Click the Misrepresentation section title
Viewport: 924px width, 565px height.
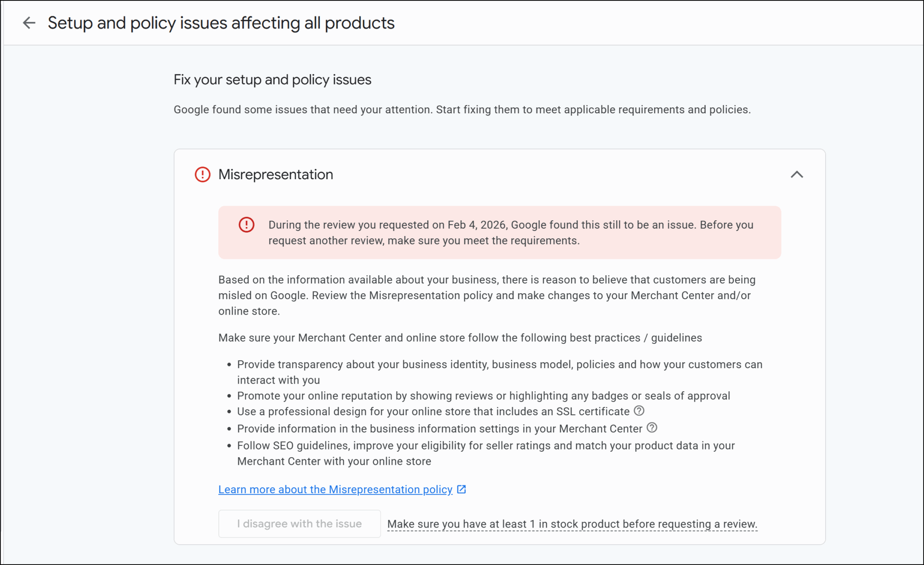[x=276, y=175]
